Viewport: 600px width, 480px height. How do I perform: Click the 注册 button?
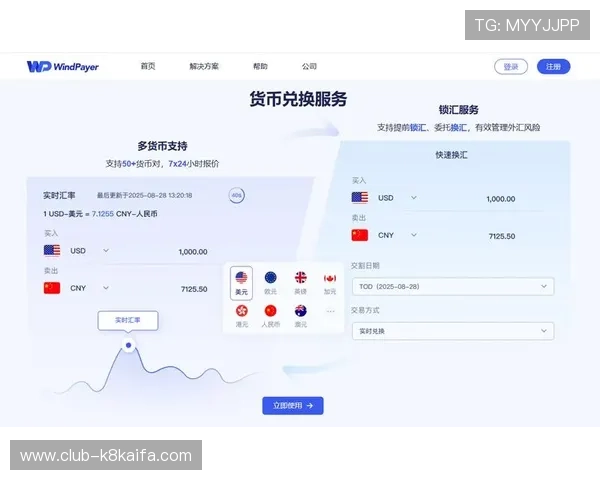tap(553, 67)
